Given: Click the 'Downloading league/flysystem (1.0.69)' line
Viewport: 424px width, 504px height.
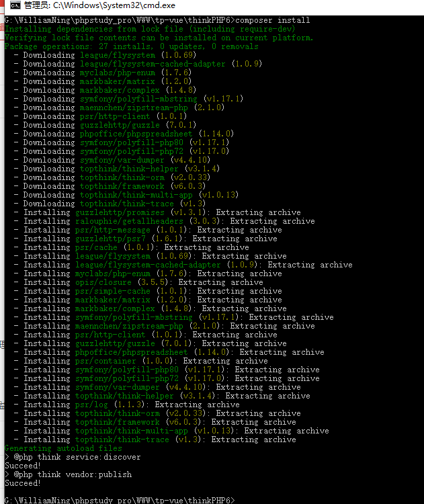Looking at the screenshot, I should [105, 55].
